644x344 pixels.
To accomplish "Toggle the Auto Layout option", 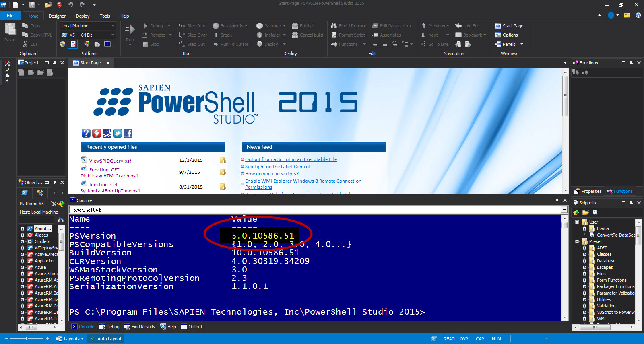I will point(105,339).
